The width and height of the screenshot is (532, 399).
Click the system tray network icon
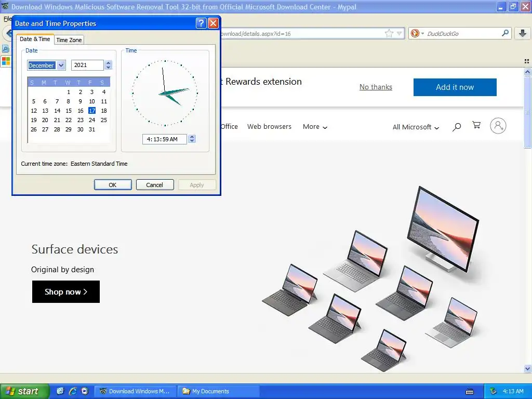(x=493, y=391)
